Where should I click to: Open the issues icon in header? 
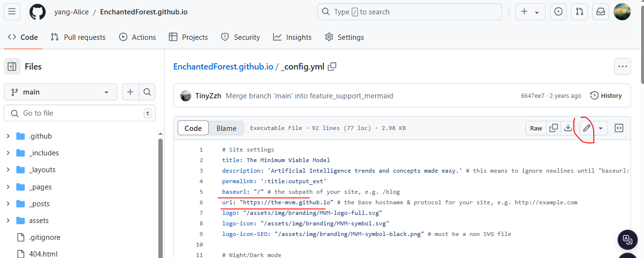click(558, 12)
